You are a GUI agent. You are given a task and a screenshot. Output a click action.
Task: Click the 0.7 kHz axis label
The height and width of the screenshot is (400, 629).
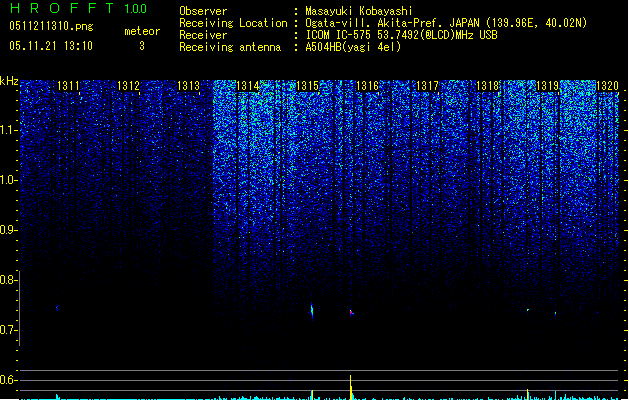click(x=8, y=330)
